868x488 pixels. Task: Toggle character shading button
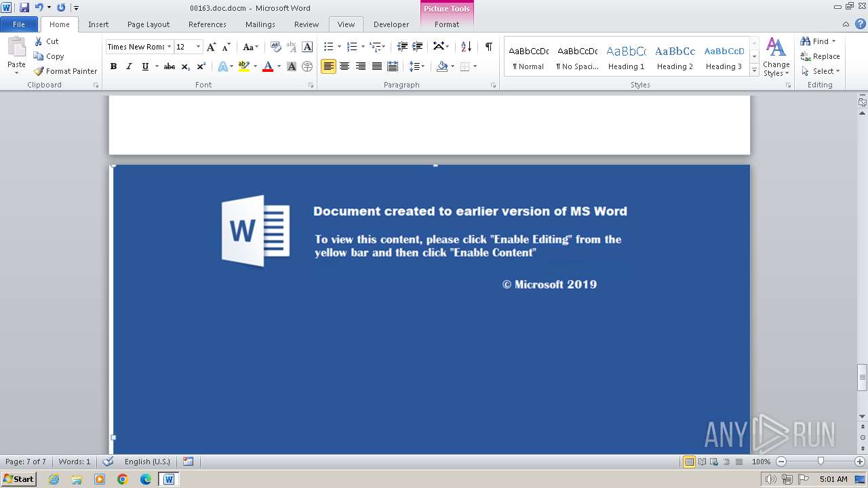click(x=292, y=66)
